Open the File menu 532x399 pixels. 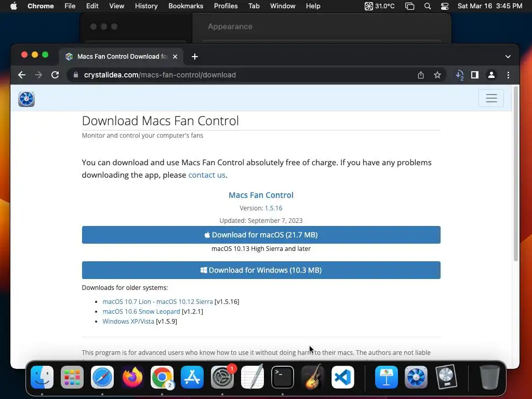coord(70,6)
